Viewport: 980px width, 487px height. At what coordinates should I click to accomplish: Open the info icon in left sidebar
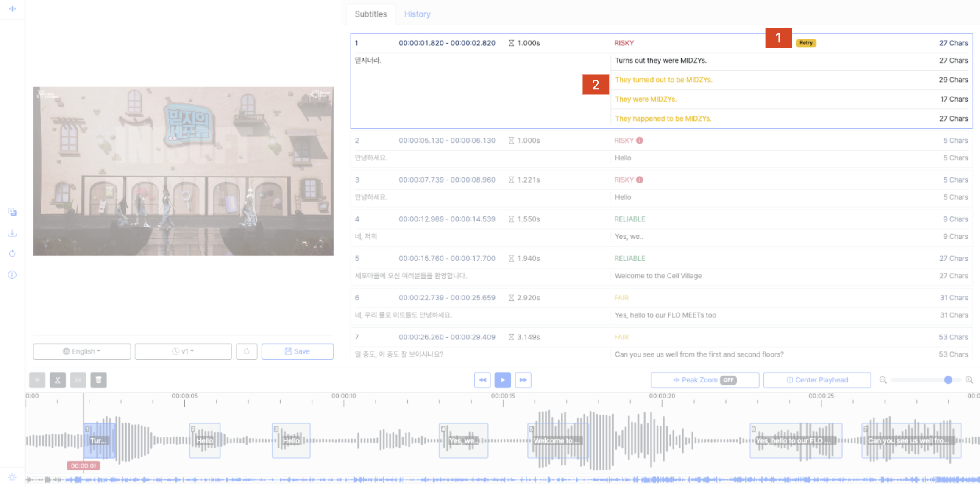click(x=12, y=275)
